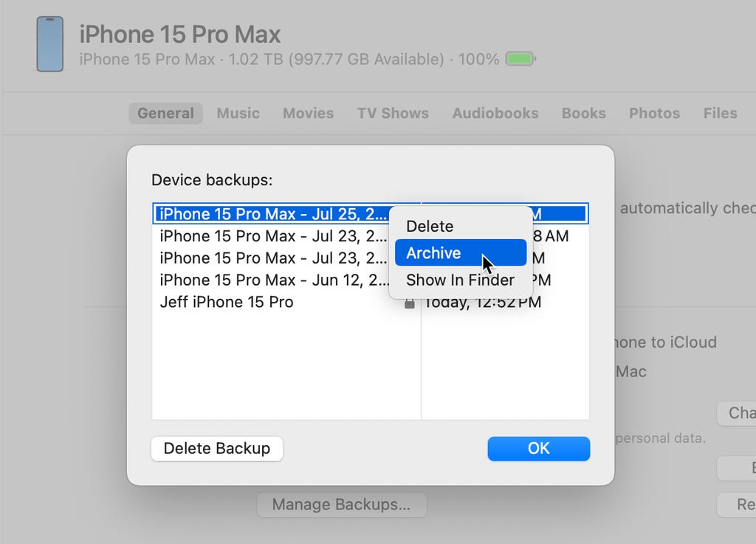Switch to the General tab
Viewport: 756px width, 544px height.
165,113
